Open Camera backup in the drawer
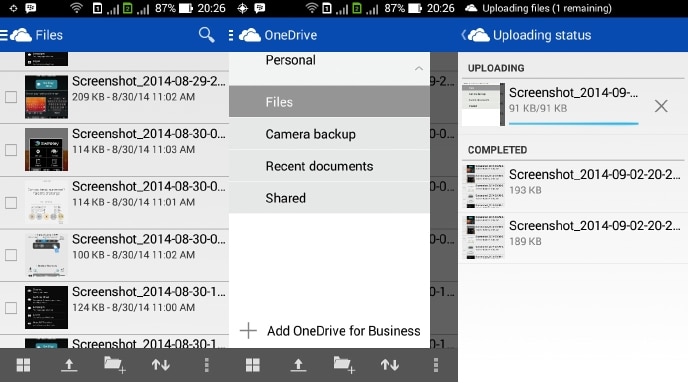Image resolution: width=688 pixels, height=383 pixels. (x=329, y=134)
